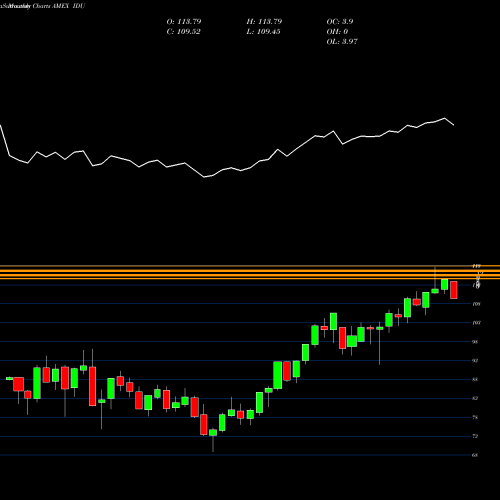The image size is (500, 500).
Task: Click the close price value C: 109.52
Action: pos(183,32)
